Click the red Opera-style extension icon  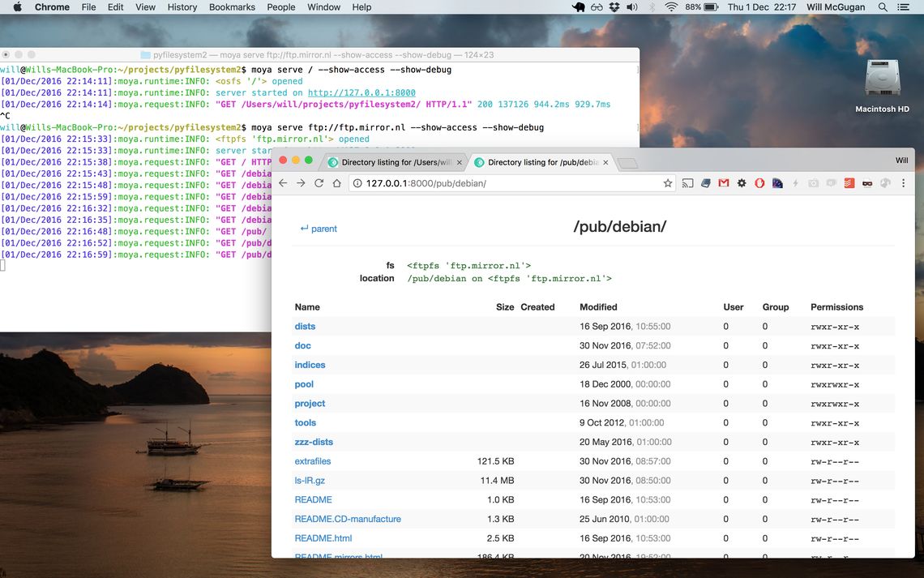pos(759,183)
